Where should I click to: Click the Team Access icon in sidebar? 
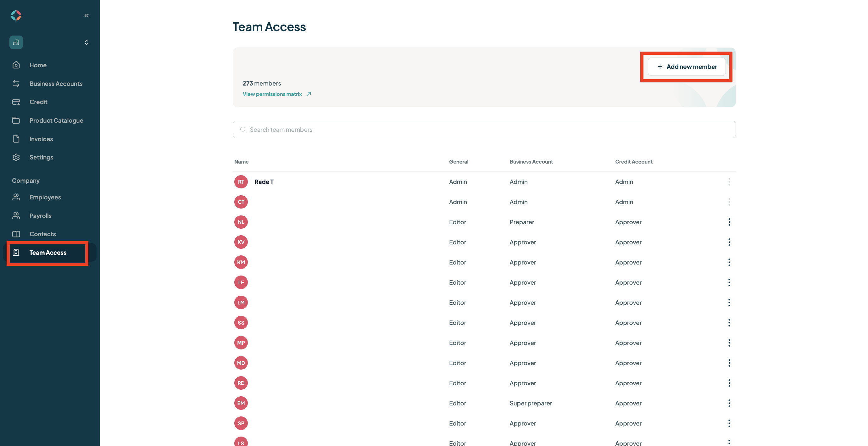(16, 252)
